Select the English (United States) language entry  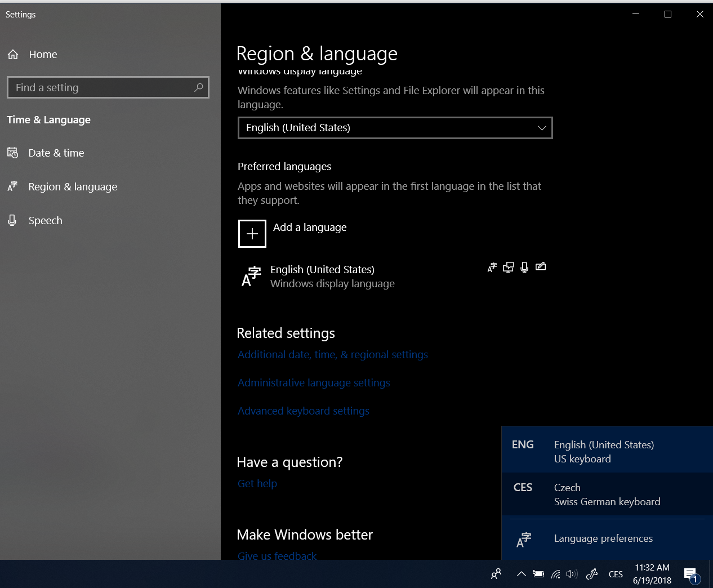[394, 277]
